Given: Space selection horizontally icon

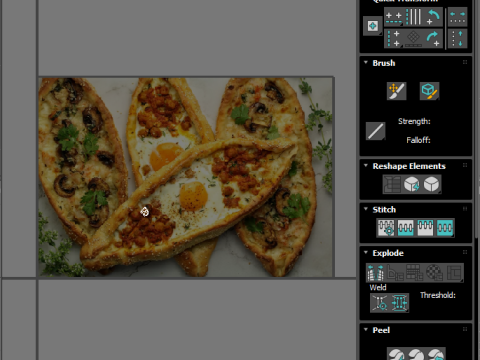Looking at the screenshot, I should (x=457, y=17).
